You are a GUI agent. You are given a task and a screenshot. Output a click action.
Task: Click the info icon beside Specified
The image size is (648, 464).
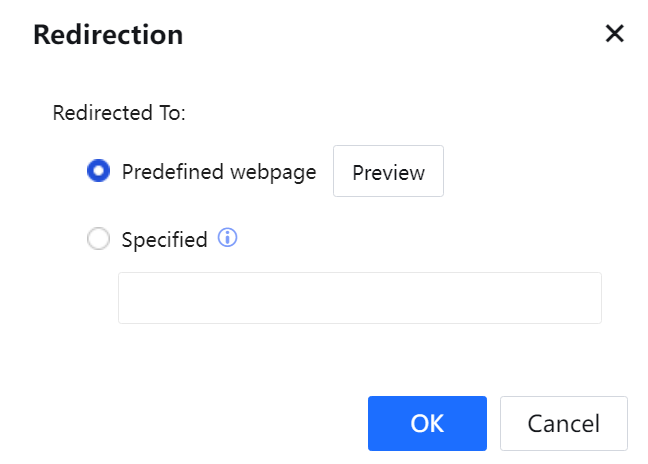(227, 239)
